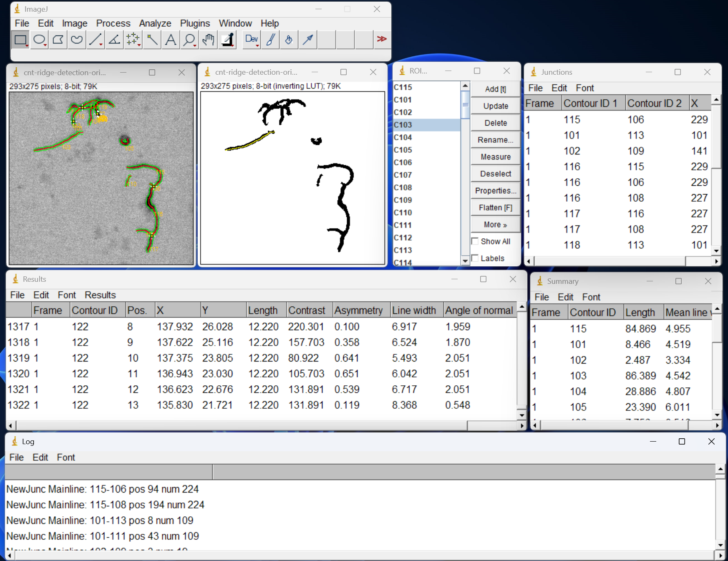This screenshot has height=561, width=728.
Task: Click the Asymmetry column header in Results
Action: pos(362,311)
